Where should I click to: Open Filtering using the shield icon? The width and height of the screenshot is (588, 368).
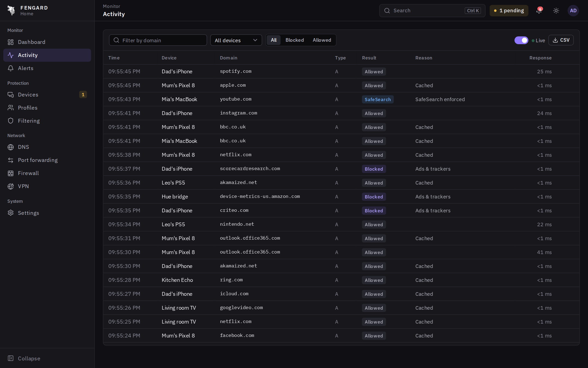coord(11,121)
